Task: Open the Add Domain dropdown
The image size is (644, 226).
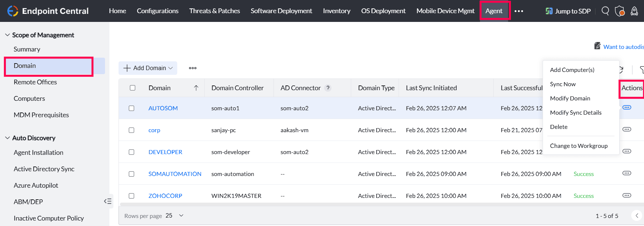Action: click(x=148, y=68)
